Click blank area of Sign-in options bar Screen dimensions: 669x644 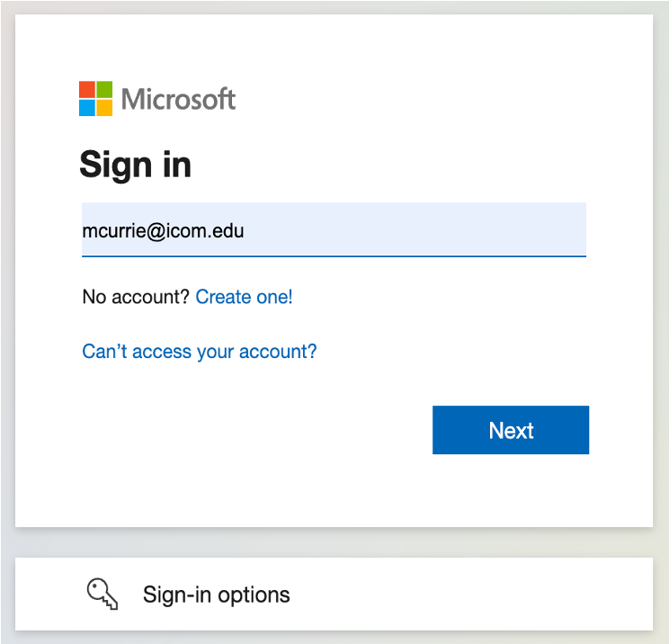click(x=469, y=594)
